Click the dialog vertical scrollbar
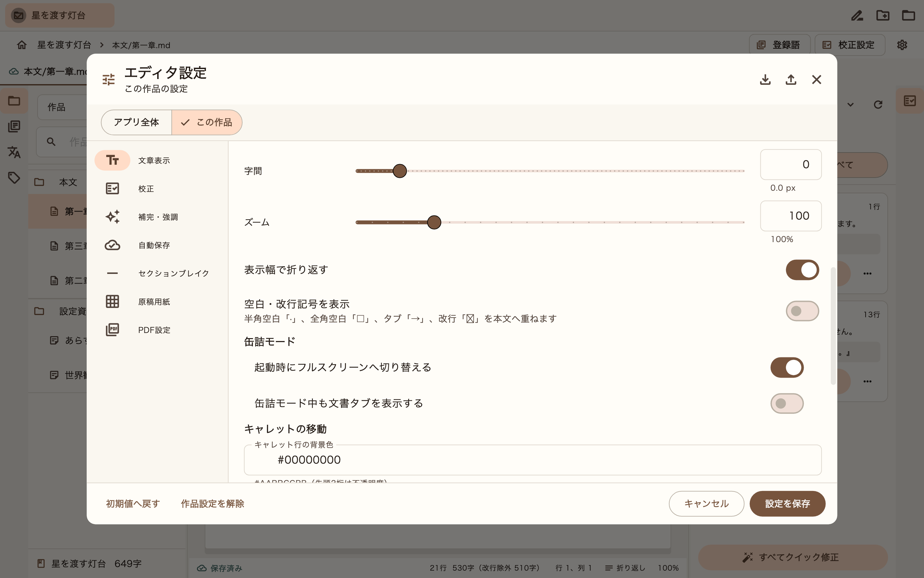 coord(833,326)
